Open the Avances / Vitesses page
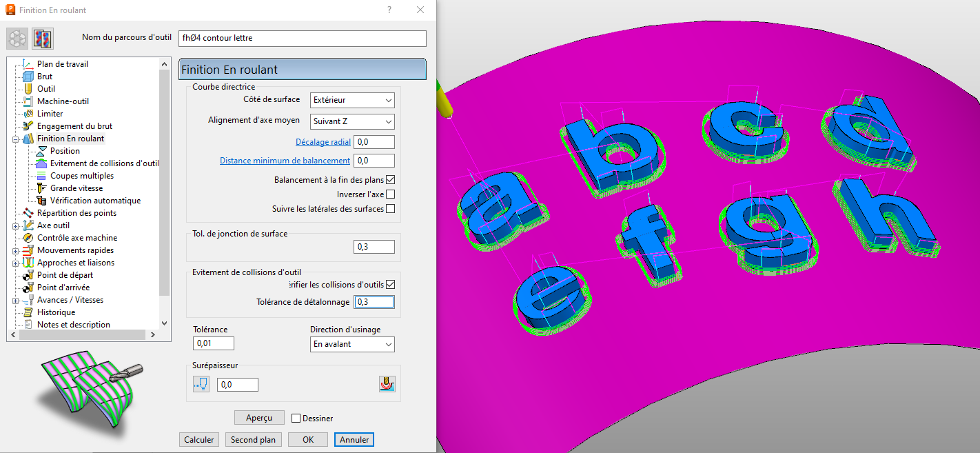This screenshot has height=453, width=980. pos(70,300)
